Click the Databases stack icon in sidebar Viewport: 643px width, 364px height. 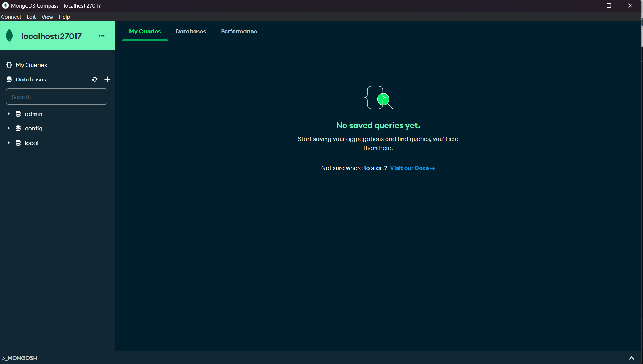tap(9, 79)
